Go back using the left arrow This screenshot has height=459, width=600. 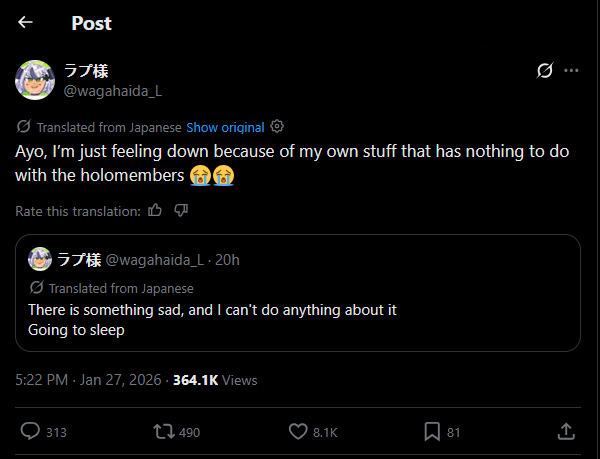tap(25, 22)
